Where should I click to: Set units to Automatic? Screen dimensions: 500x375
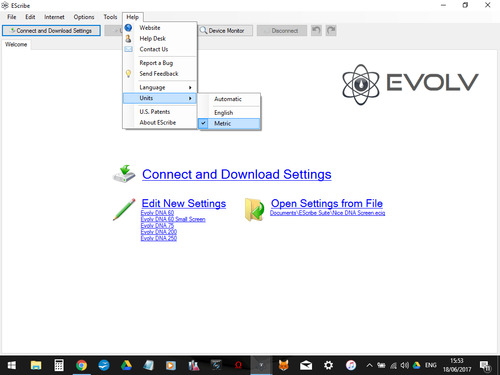pyautogui.click(x=229, y=99)
